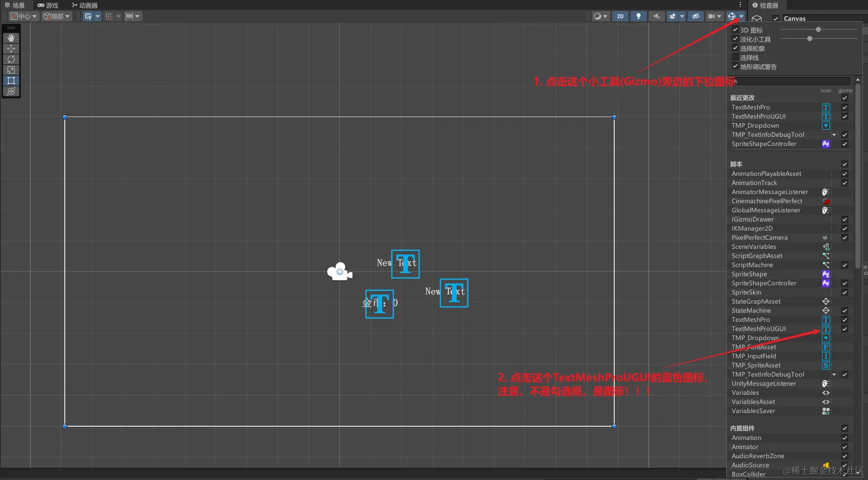The image size is (868, 480).
Task: Click the Gizmos dropdown arrow
Action: tap(741, 16)
